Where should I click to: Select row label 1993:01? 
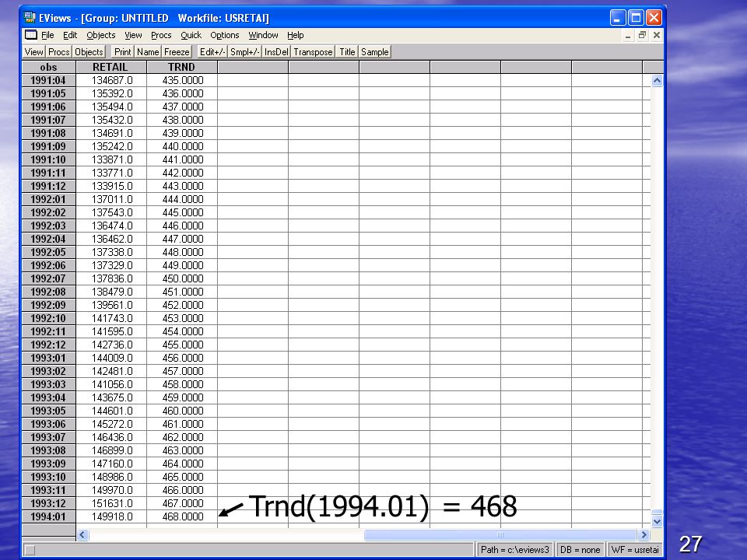coord(48,358)
